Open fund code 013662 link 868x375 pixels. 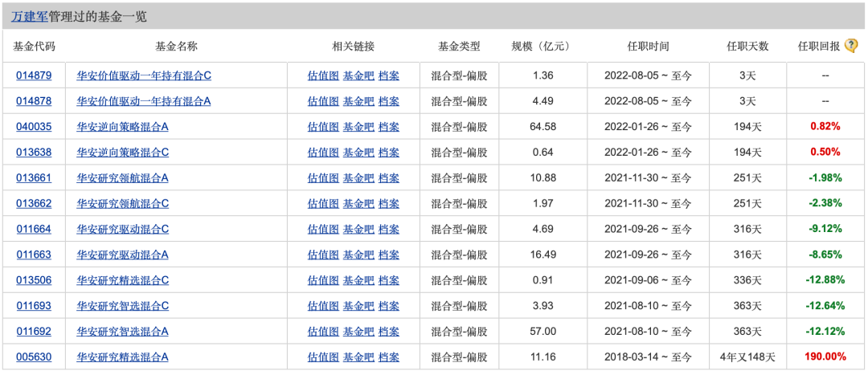(34, 204)
